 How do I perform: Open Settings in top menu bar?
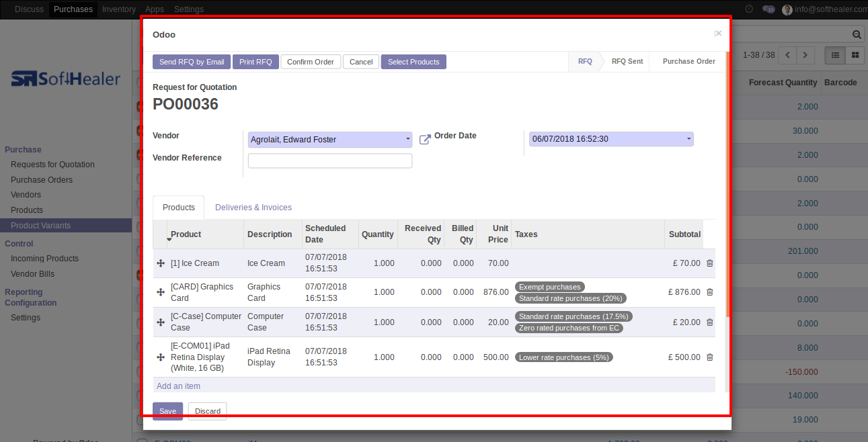189,9
